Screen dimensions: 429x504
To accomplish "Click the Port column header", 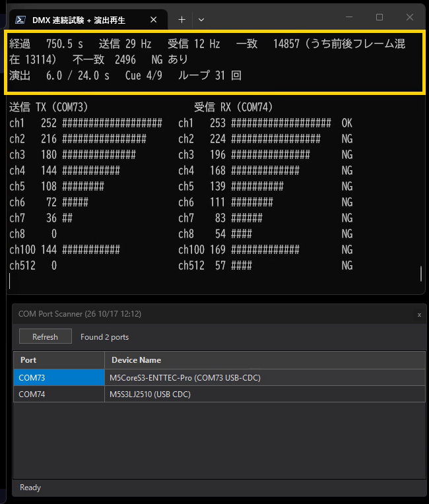I will 59,360.
